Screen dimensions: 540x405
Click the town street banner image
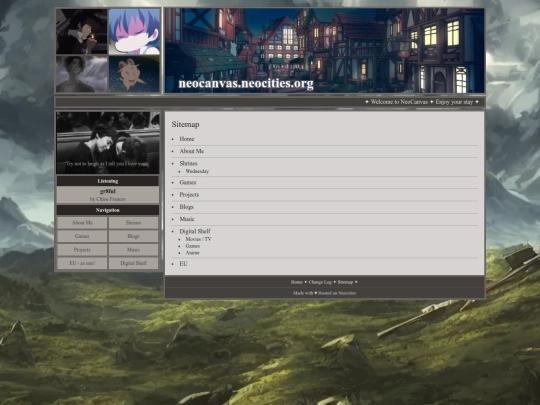tap(324, 51)
